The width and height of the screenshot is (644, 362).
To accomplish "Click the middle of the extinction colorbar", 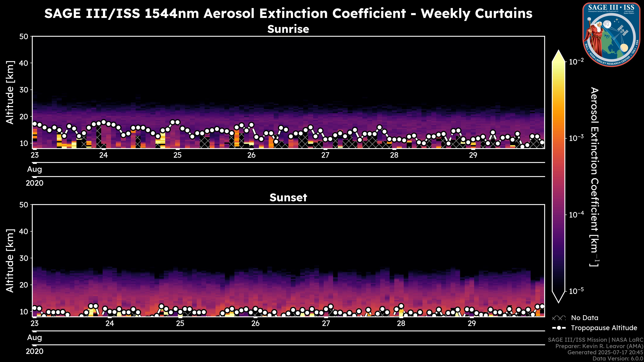I will click(x=559, y=176).
